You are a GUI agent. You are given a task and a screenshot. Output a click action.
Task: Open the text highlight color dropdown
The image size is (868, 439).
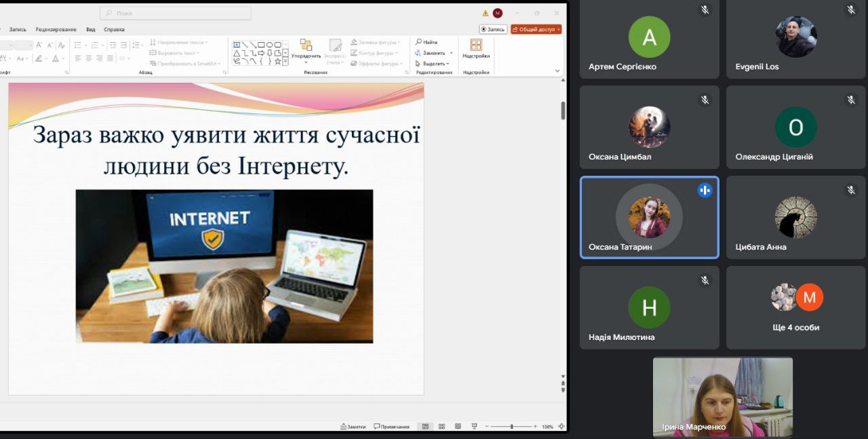pos(45,58)
